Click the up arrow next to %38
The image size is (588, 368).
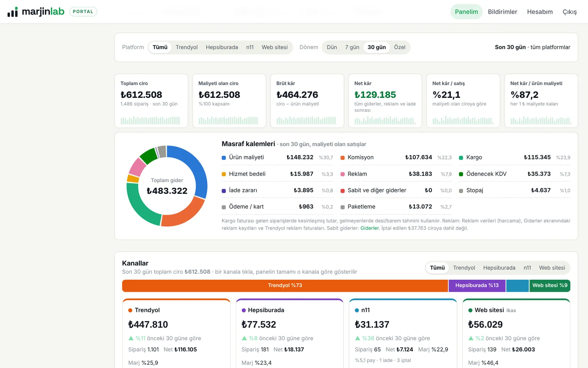coord(358,338)
